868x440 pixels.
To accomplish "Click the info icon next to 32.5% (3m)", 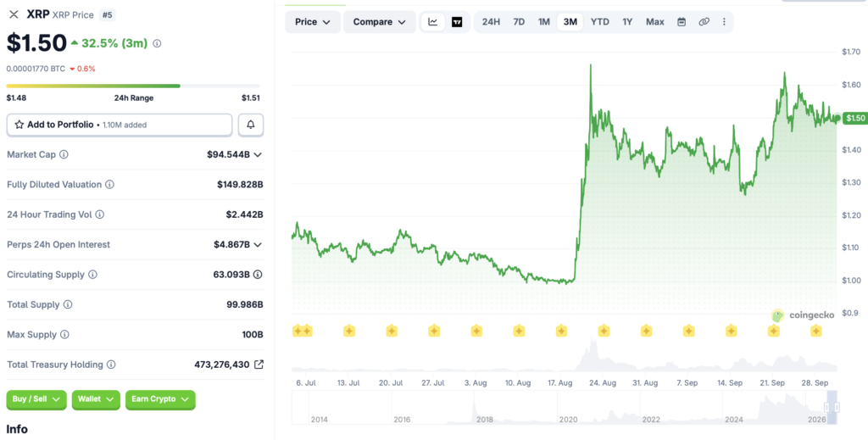I will pyautogui.click(x=157, y=43).
